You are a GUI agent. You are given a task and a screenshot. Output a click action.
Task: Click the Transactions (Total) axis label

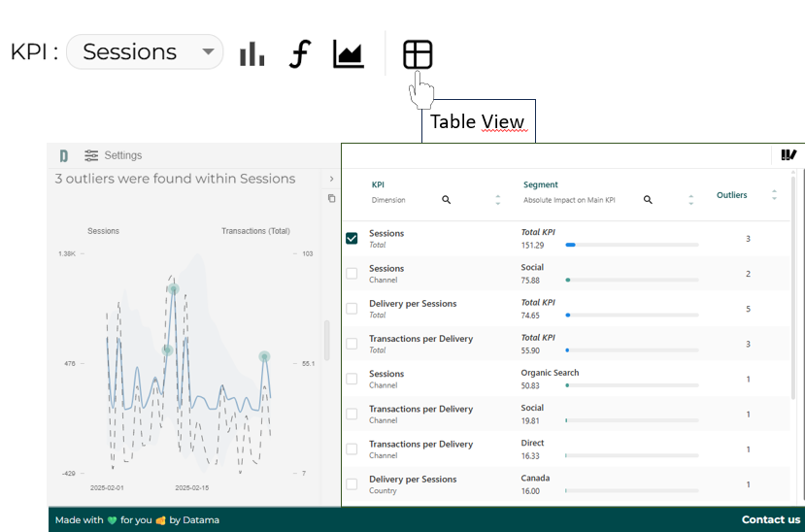tap(255, 231)
